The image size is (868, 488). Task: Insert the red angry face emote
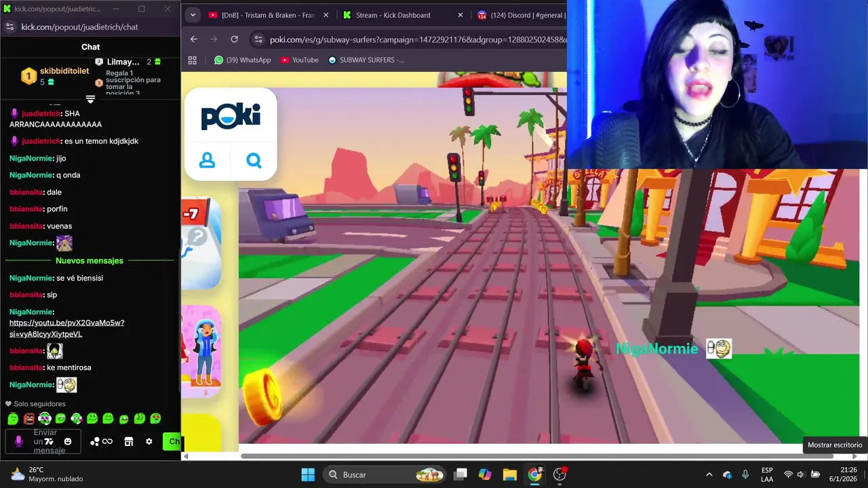tap(28, 419)
